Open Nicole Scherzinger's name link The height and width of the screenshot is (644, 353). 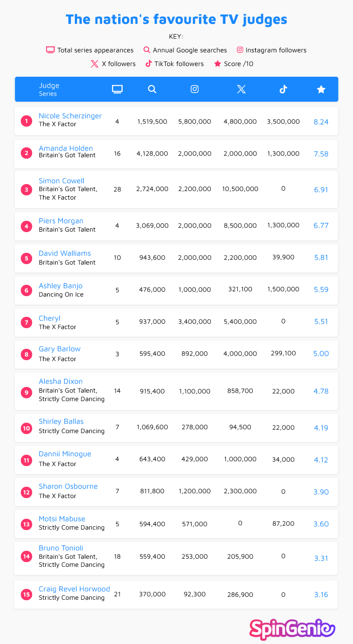coord(70,116)
